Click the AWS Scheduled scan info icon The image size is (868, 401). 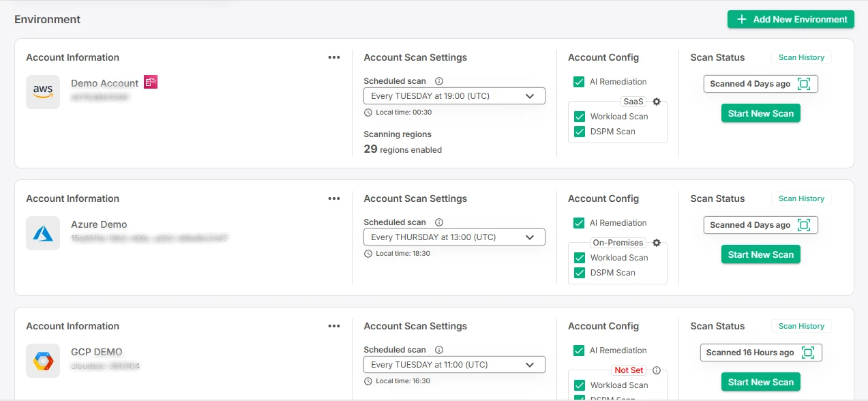[x=439, y=80]
